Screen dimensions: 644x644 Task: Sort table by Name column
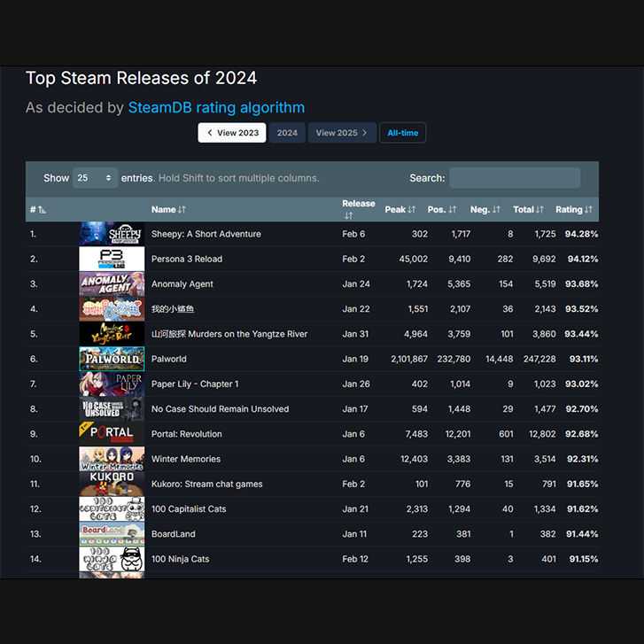tap(168, 210)
